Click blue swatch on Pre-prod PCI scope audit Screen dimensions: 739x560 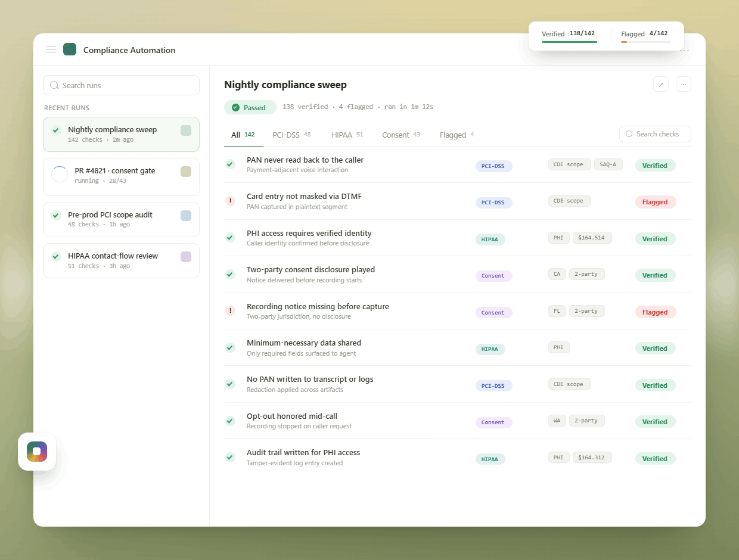(x=186, y=216)
